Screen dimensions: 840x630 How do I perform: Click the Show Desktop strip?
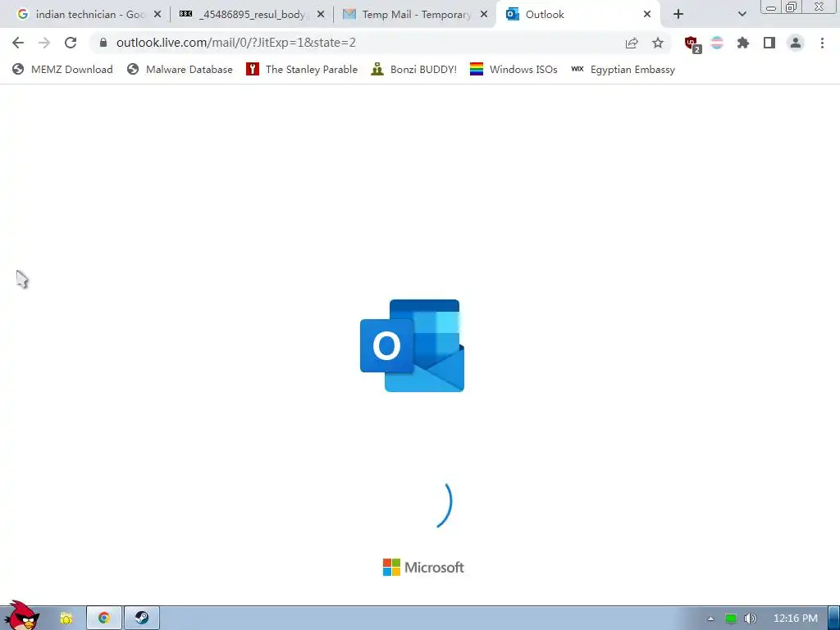click(834, 619)
